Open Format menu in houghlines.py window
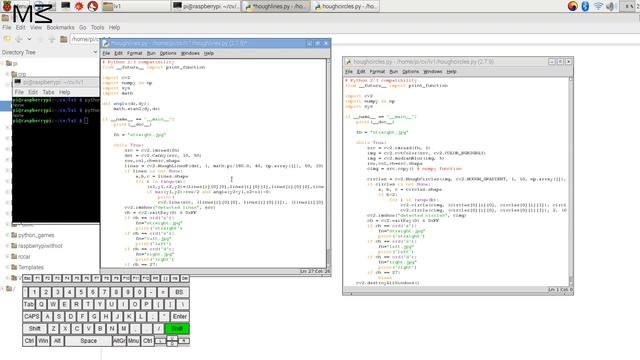 [x=134, y=53]
